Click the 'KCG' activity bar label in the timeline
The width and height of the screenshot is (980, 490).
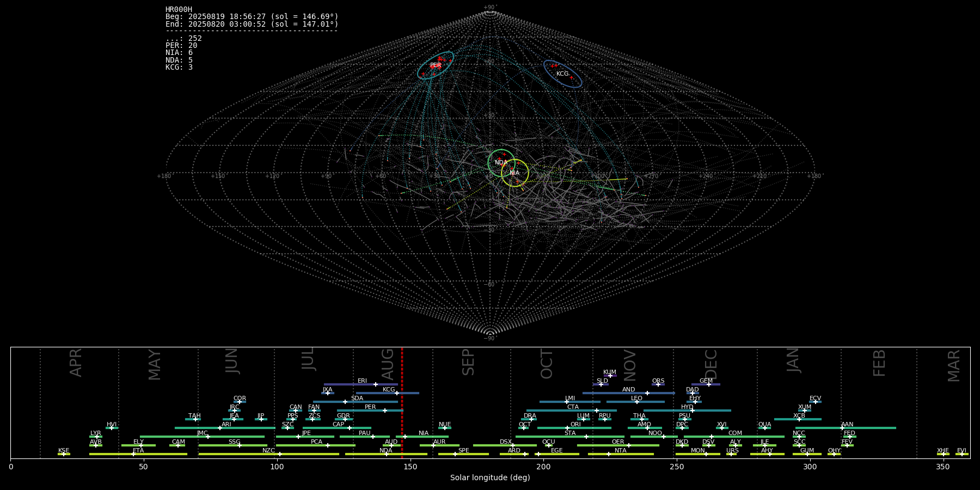(x=389, y=390)
